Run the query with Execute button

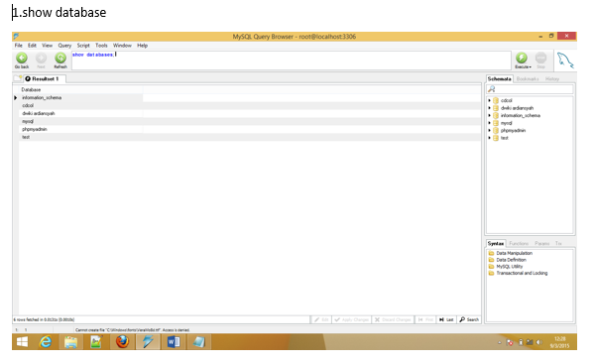tap(522, 59)
